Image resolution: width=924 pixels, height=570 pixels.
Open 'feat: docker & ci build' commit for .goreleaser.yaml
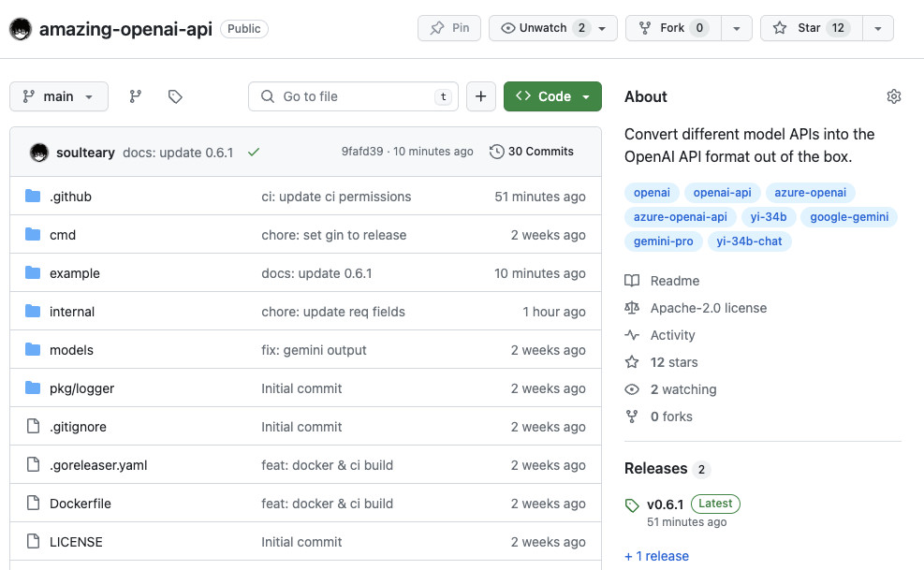tap(327, 464)
